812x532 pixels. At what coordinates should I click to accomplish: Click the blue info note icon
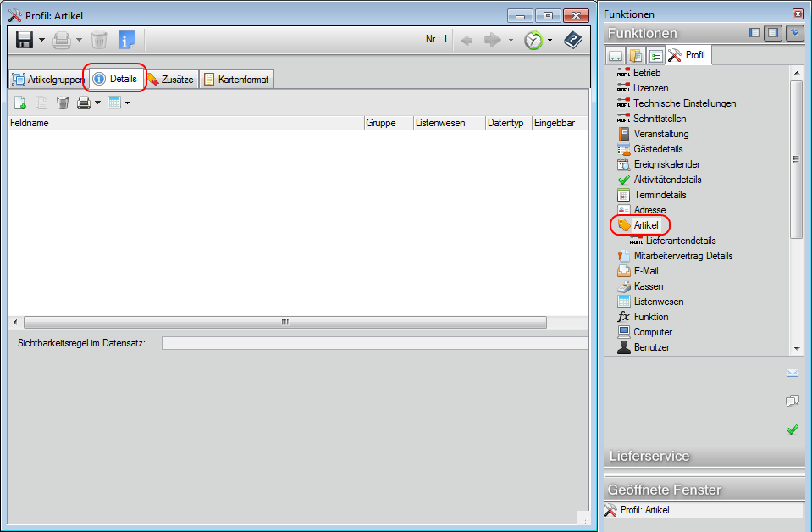click(x=126, y=40)
